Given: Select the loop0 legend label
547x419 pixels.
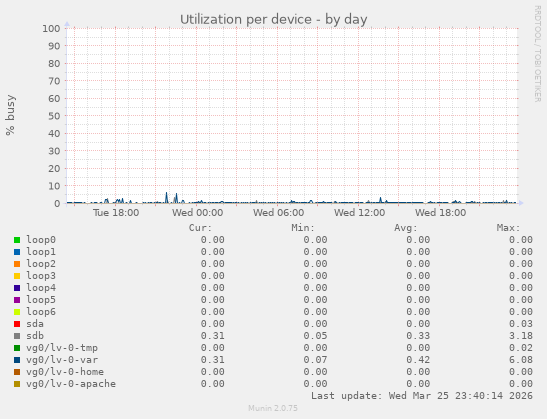Looking at the screenshot, I should [41, 240].
